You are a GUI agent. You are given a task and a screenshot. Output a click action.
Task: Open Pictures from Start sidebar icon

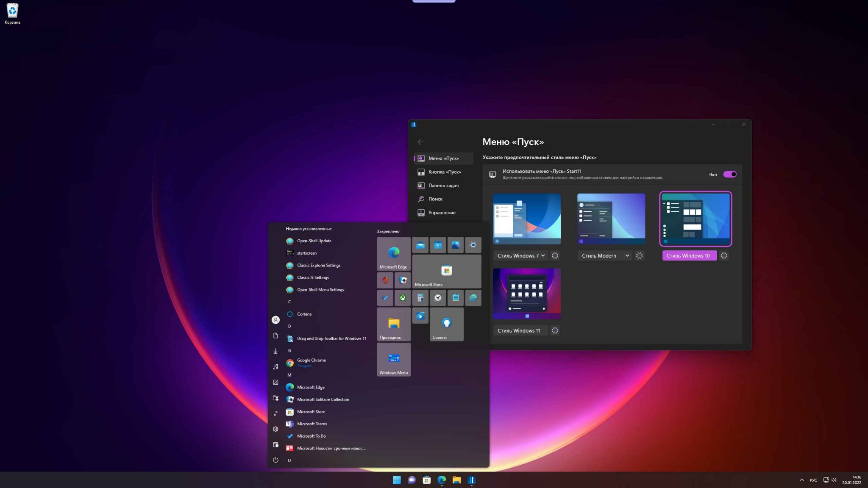(275, 382)
